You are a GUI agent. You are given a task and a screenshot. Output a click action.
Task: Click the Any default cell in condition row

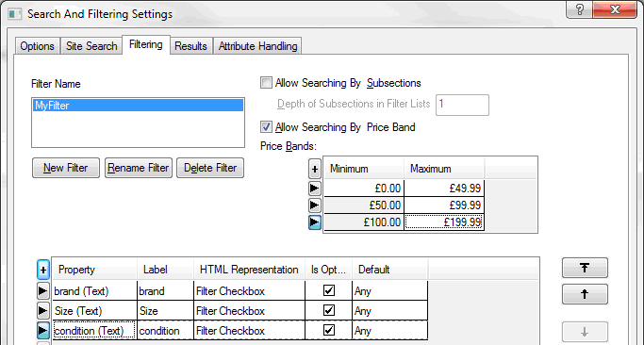tap(390, 331)
